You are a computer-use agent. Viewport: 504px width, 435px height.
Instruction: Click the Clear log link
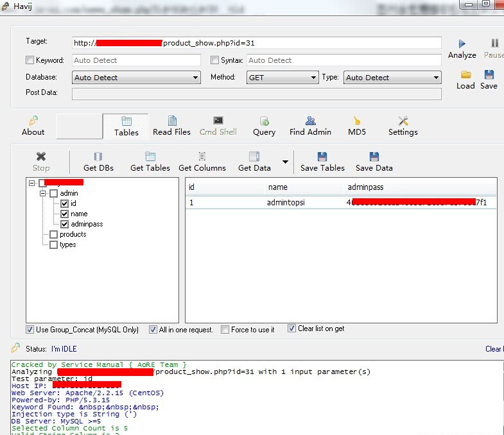[x=494, y=349]
